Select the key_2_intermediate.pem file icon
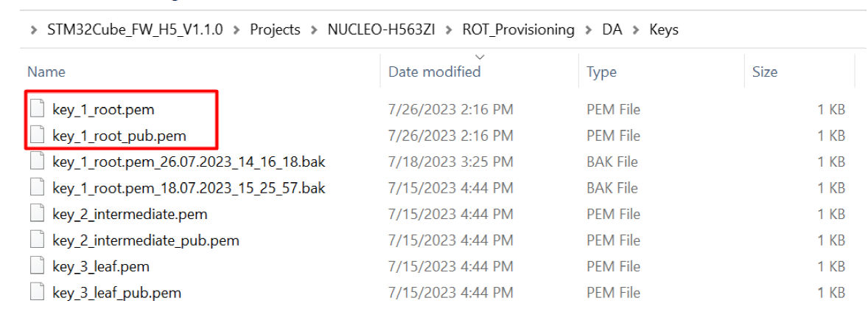This screenshot has width=868, height=326. pos(37,213)
